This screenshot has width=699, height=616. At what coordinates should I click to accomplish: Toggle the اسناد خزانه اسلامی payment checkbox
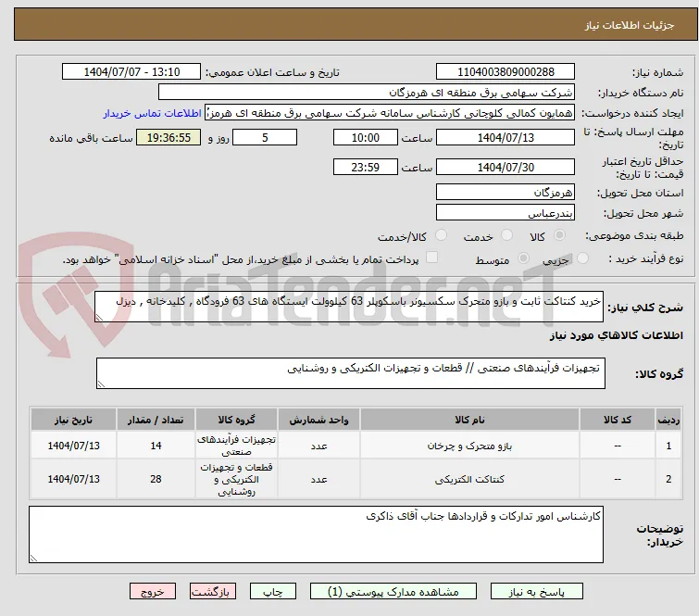point(431,257)
